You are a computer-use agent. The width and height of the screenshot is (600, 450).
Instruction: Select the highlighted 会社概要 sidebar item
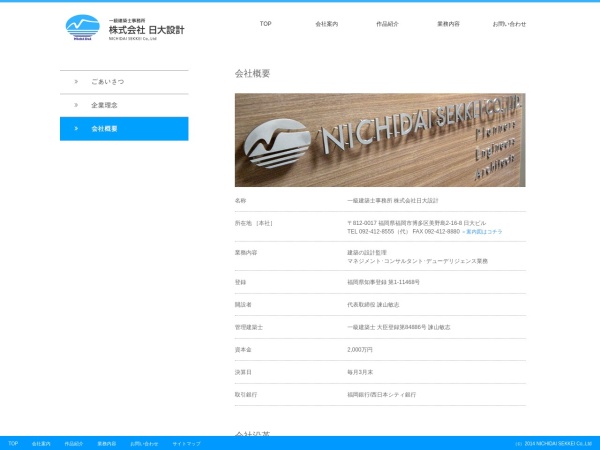coord(124,129)
